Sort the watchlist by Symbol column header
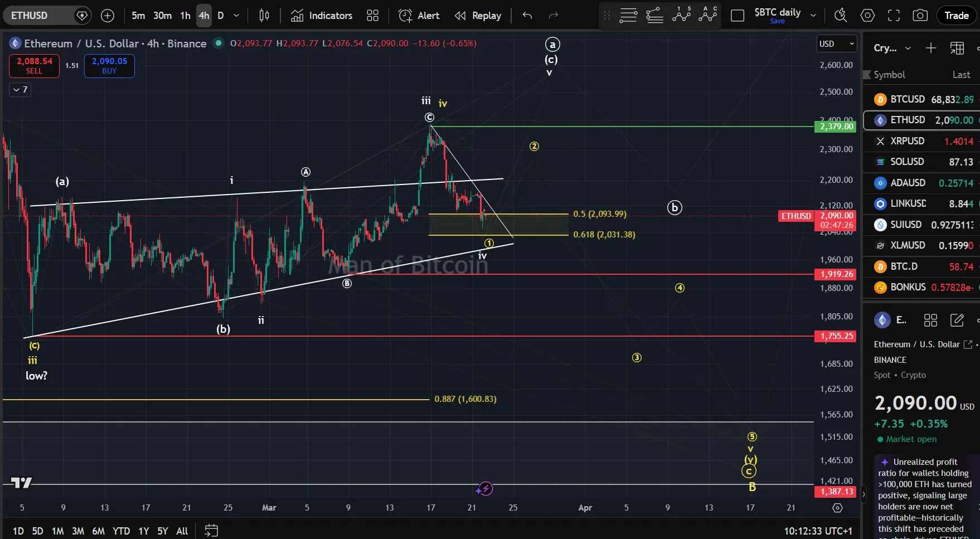 tap(889, 75)
